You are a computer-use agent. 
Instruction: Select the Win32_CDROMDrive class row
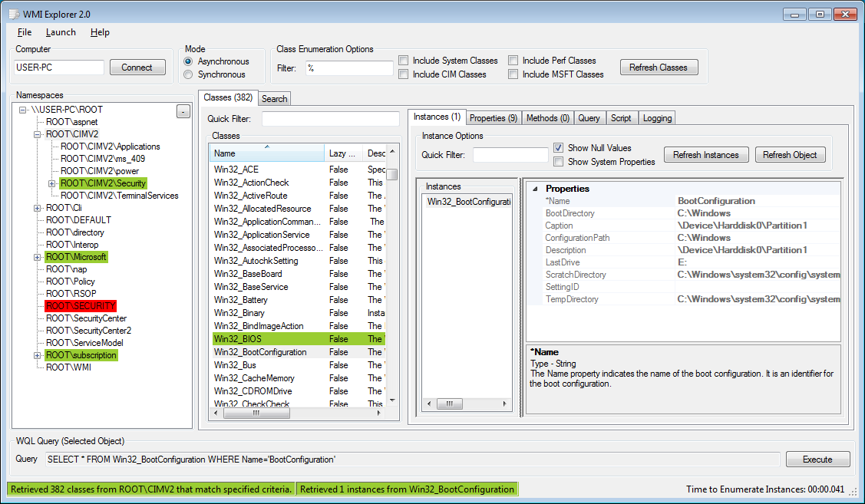coord(299,391)
